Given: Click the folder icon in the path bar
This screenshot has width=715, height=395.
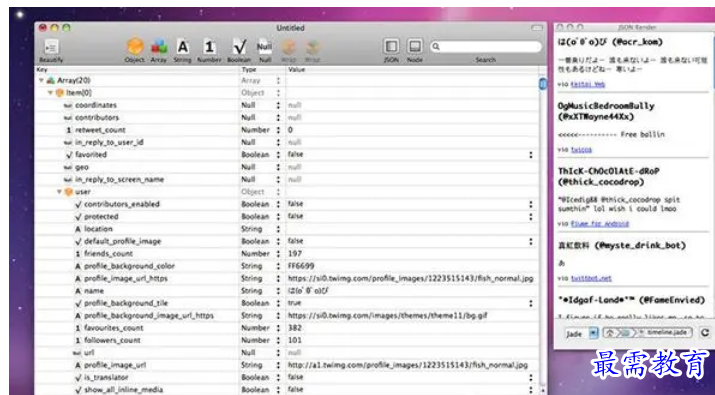Looking at the screenshot, I should (626, 333).
